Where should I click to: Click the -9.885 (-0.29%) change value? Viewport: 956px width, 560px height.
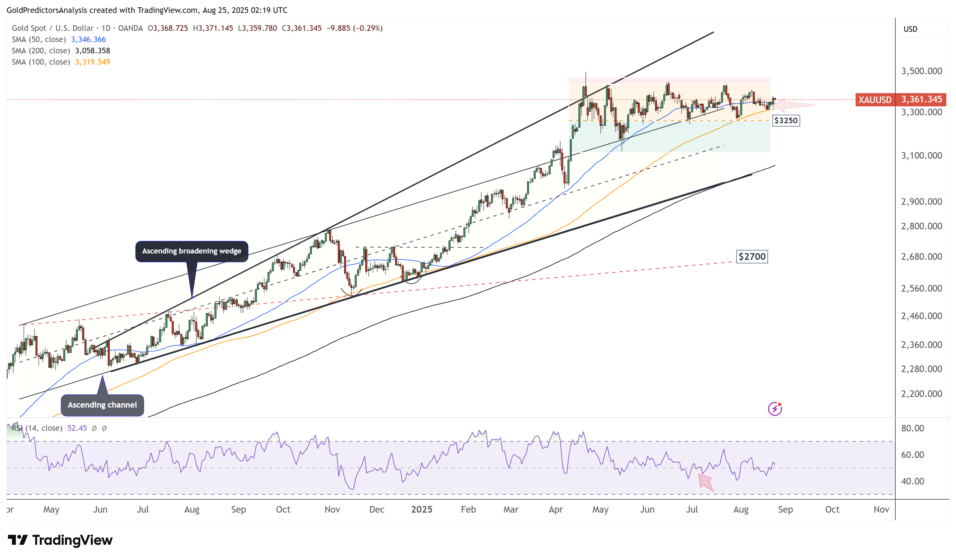[x=355, y=28]
